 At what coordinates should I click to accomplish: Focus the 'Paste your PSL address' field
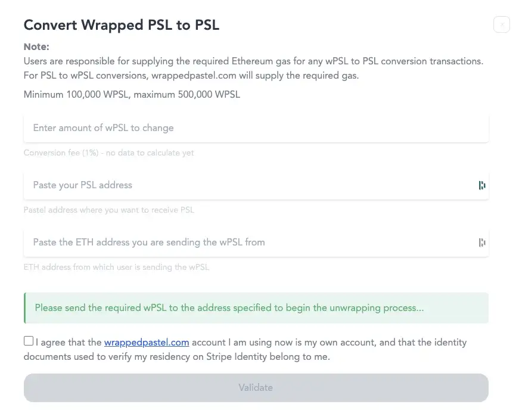click(256, 185)
